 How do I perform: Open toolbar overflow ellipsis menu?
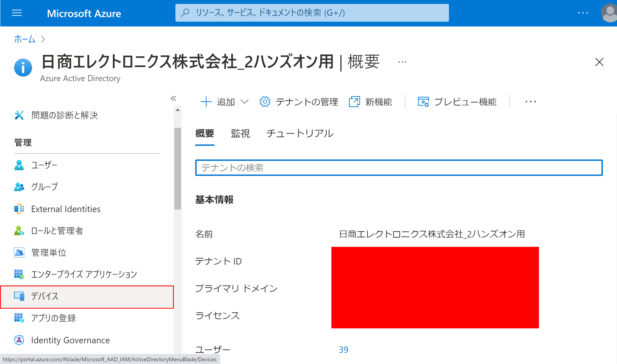531,102
